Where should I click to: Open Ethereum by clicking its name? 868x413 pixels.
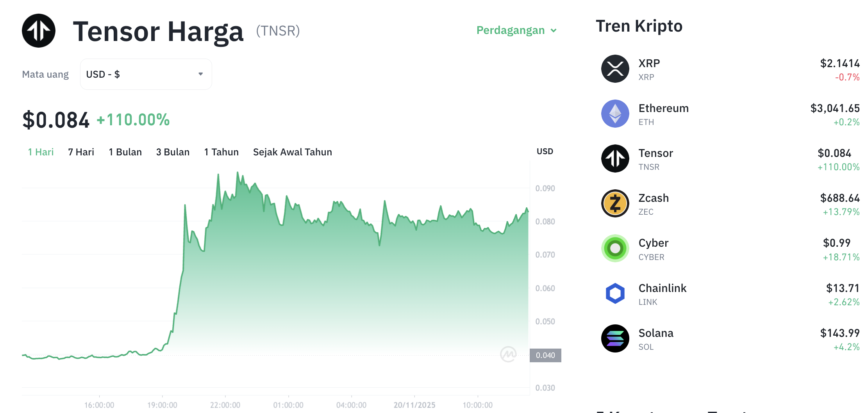pyautogui.click(x=663, y=108)
